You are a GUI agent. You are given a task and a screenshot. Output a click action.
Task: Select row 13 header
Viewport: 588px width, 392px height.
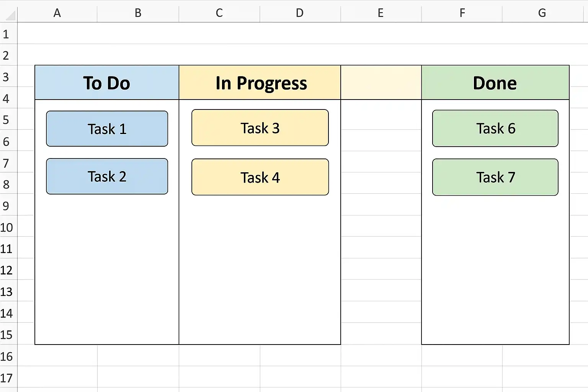[x=7, y=292]
